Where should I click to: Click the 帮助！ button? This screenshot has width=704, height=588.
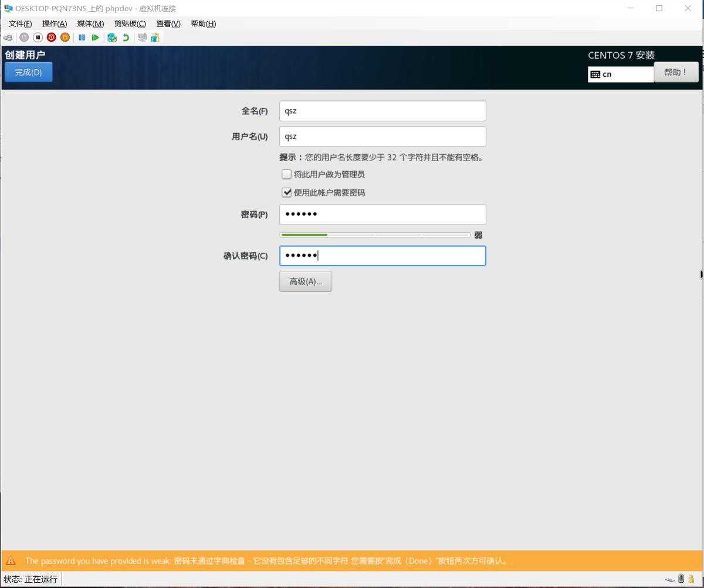tap(676, 72)
